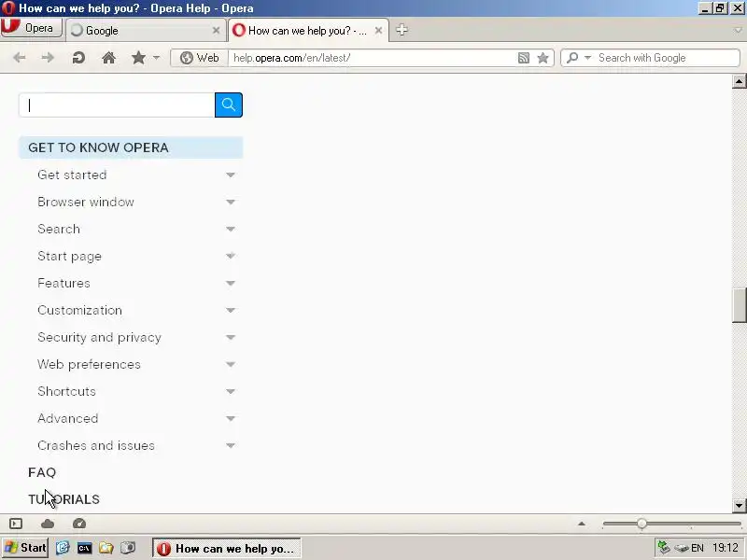Viewport: 747px width, 560px height.
Task: Click the Search with Google field
Action: click(666, 58)
